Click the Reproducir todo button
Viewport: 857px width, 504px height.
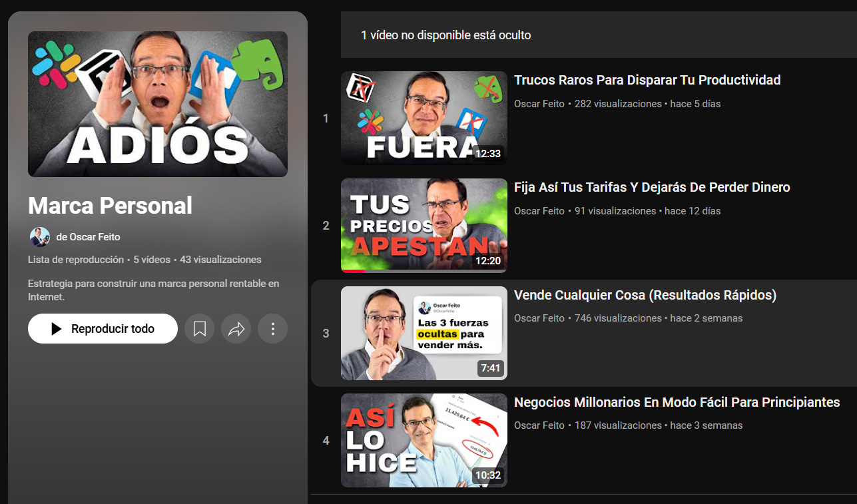tap(103, 329)
